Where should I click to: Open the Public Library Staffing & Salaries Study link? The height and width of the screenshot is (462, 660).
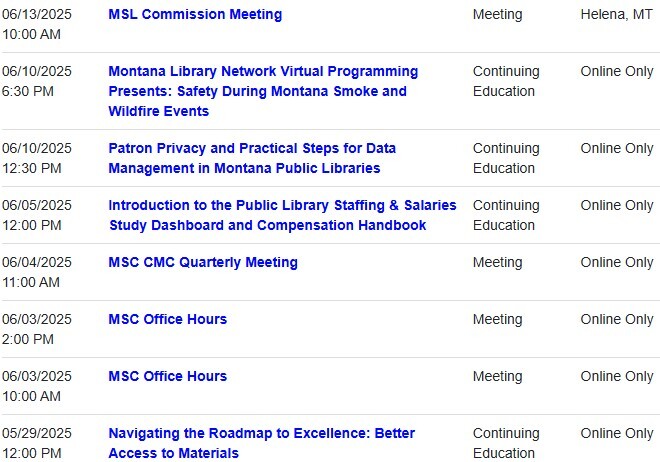tap(282, 215)
